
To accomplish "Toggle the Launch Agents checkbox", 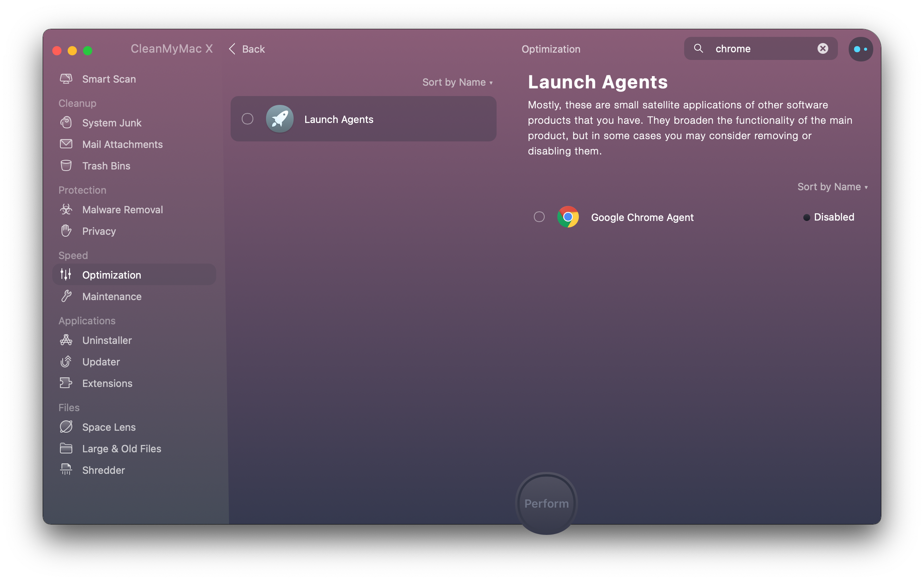I will [x=248, y=118].
